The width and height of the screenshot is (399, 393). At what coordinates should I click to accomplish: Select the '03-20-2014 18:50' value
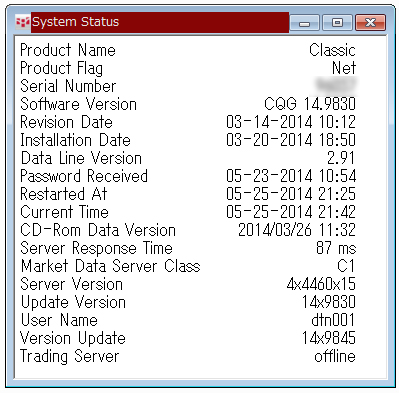(291, 140)
